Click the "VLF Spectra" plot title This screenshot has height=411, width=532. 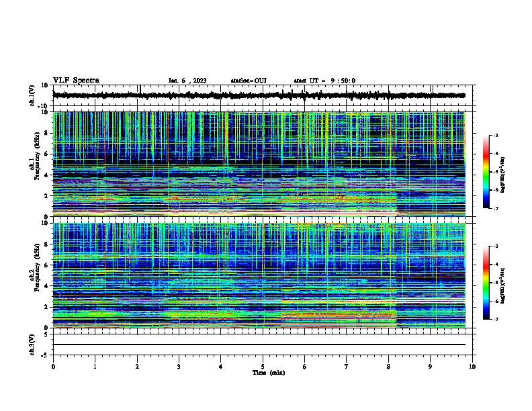pos(76,81)
